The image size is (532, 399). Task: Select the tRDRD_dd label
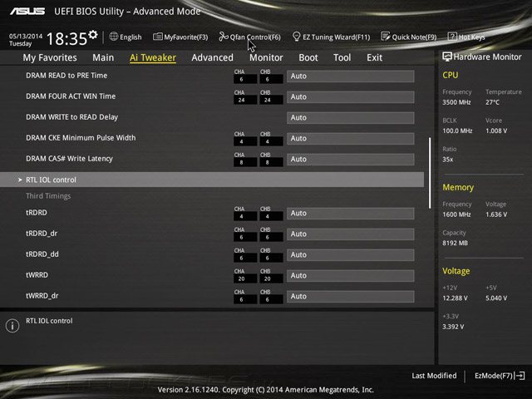pos(42,254)
